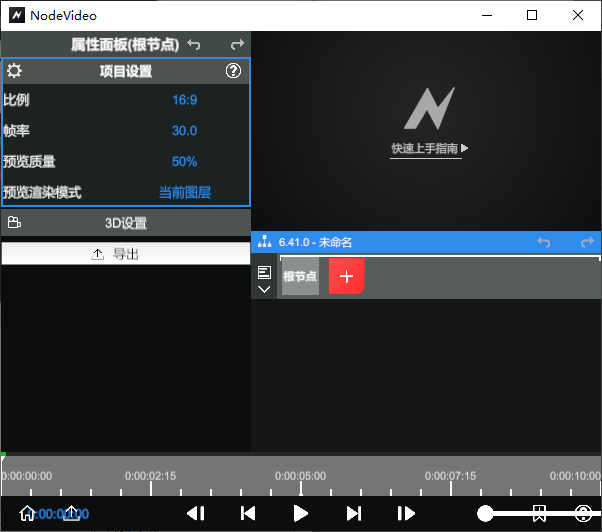Viewport: 602px width, 532px height.
Task: Add a bookmark on the timeline
Action: point(539,513)
